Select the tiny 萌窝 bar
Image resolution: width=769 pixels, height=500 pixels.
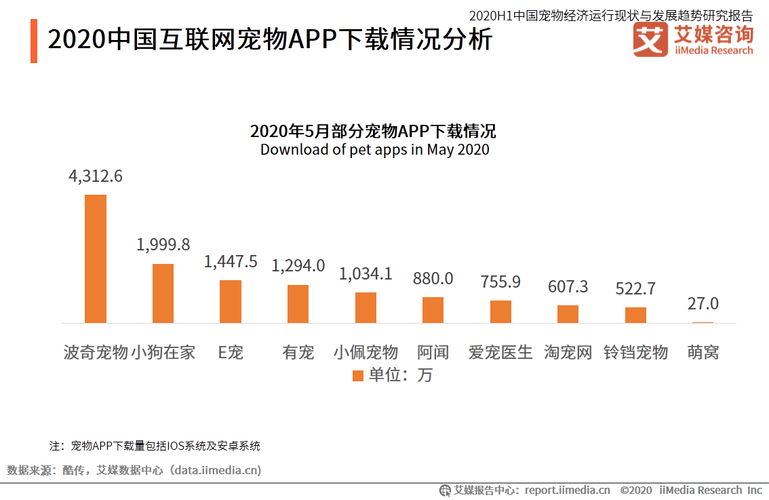[703, 322]
